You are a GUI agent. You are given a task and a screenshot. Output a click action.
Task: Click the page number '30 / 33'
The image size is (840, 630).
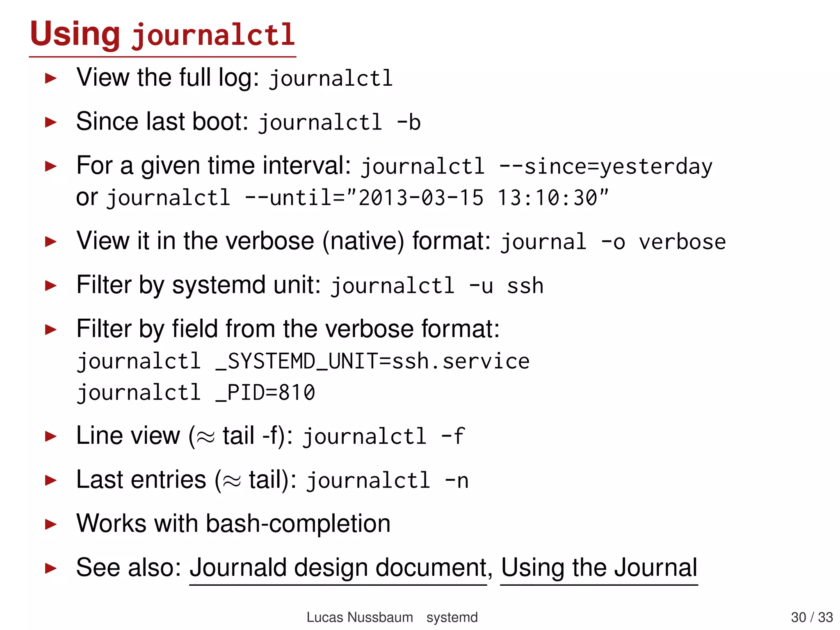(x=812, y=617)
